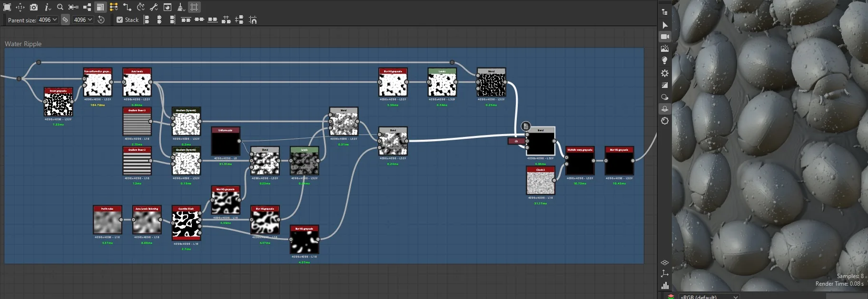The image size is (868, 299).
Task: Open the second 4096 height dropdown
Action: coord(83,20)
